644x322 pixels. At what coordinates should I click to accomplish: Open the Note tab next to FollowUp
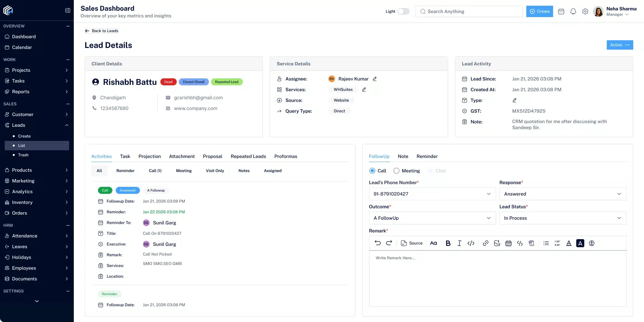click(403, 156)
